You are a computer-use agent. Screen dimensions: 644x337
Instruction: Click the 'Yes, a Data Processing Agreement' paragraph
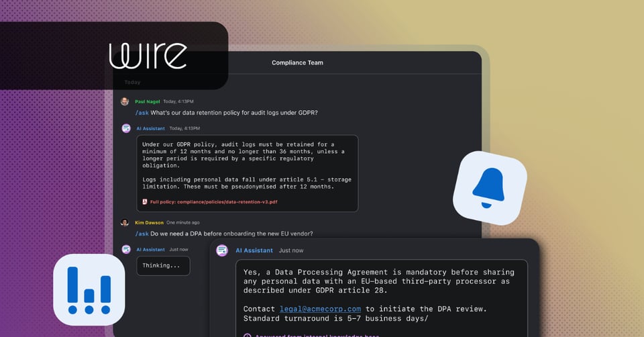[378, 281]
